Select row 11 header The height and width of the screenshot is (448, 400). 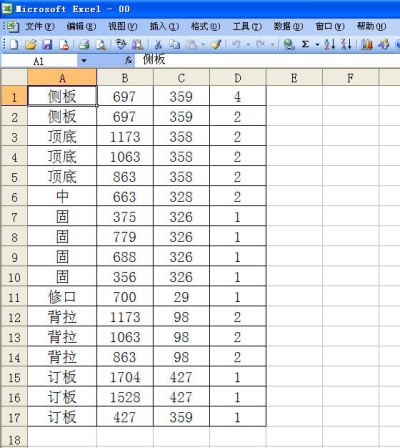pos(14,297)
